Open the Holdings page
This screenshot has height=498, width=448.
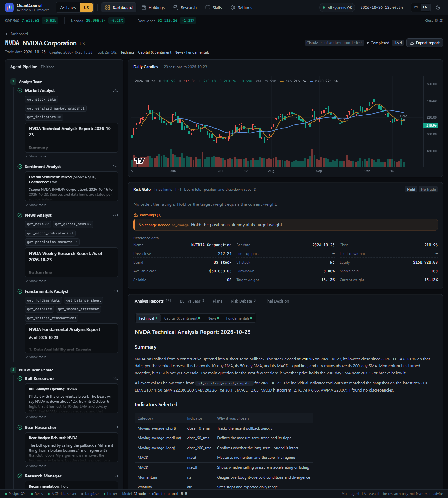point(153,7)
